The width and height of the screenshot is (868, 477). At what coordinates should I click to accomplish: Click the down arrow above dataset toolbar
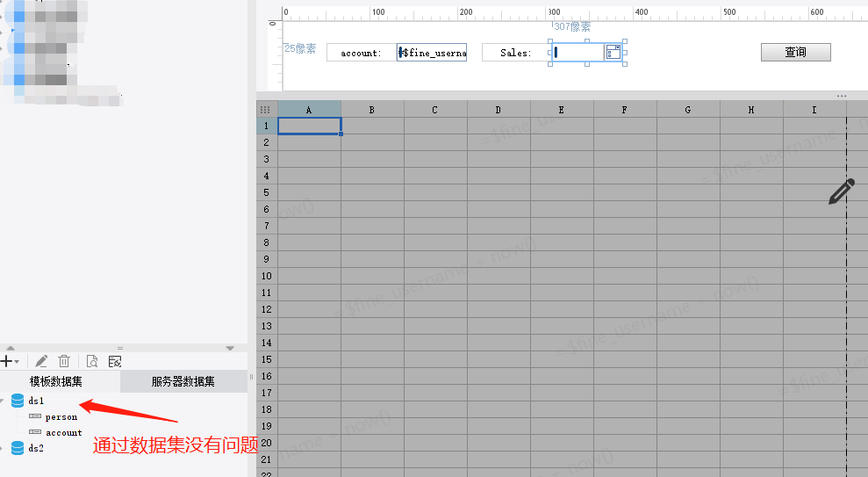(x=230, y=349)
